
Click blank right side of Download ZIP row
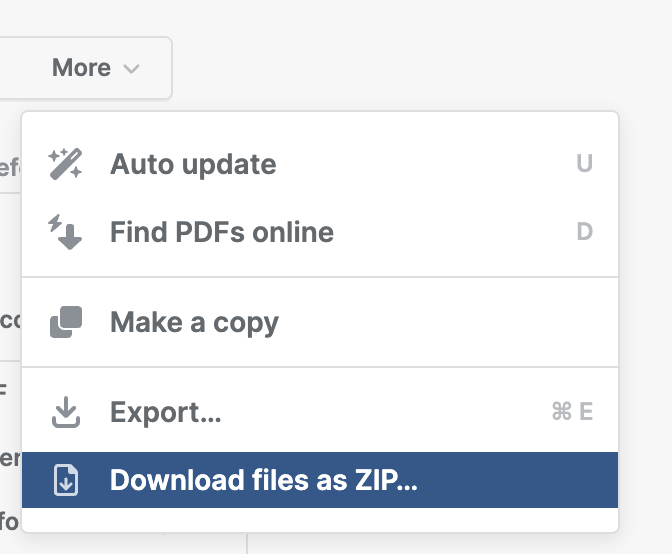click(520, 480)
